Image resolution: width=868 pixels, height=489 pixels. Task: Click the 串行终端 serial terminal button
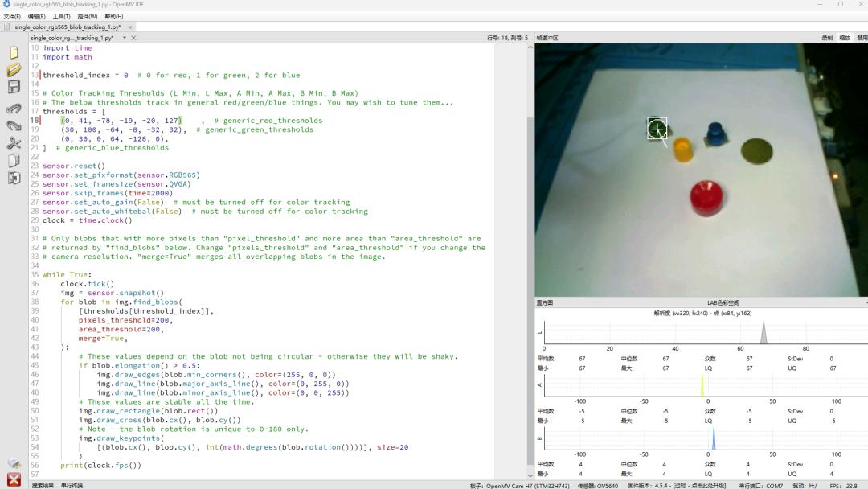tap(72, 485)
